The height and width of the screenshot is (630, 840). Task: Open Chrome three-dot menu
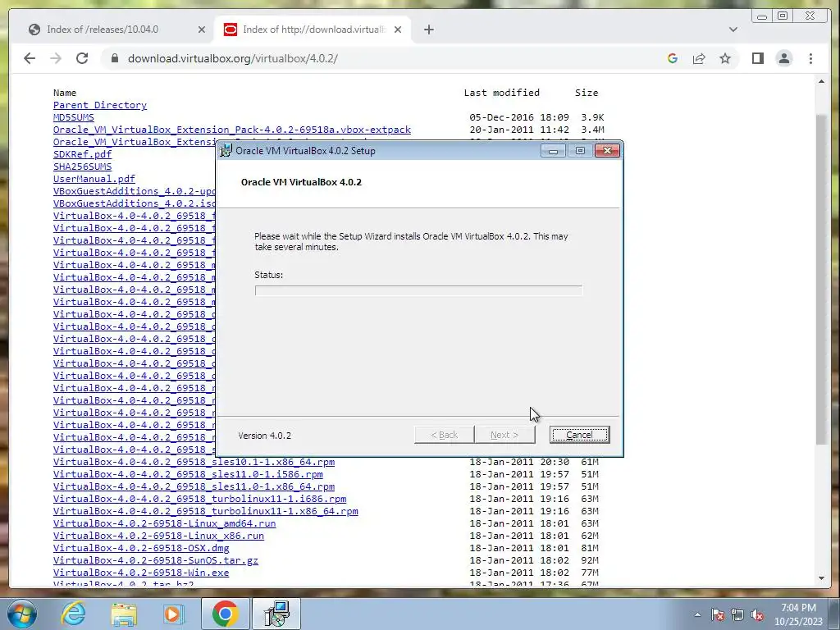click(810, 58)
